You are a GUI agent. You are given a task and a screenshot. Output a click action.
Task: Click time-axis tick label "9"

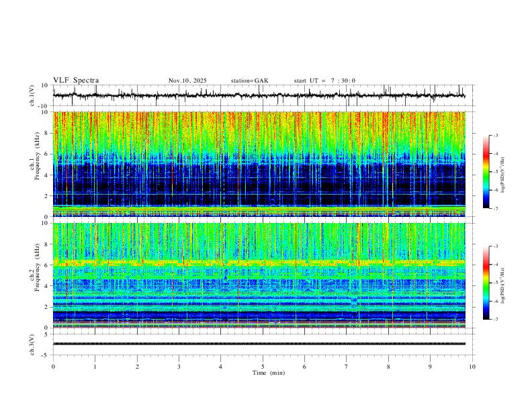pyautogui.click(x=430, y=367)
